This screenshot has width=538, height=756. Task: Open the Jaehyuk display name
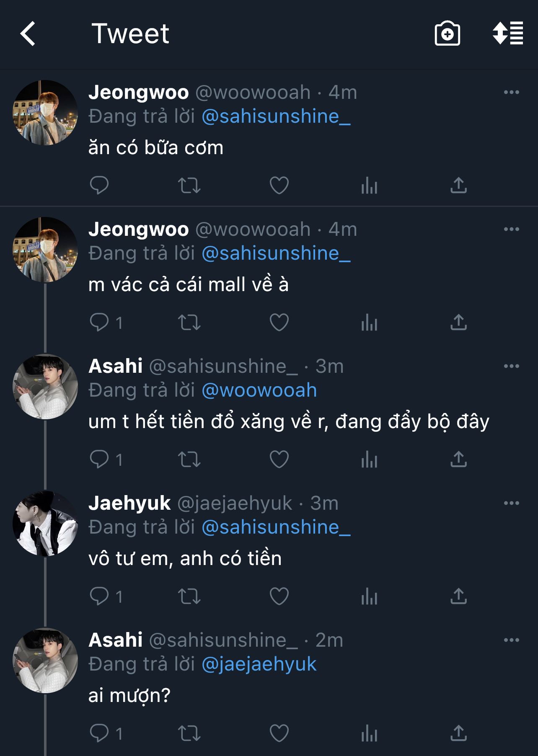pos(129,503)
